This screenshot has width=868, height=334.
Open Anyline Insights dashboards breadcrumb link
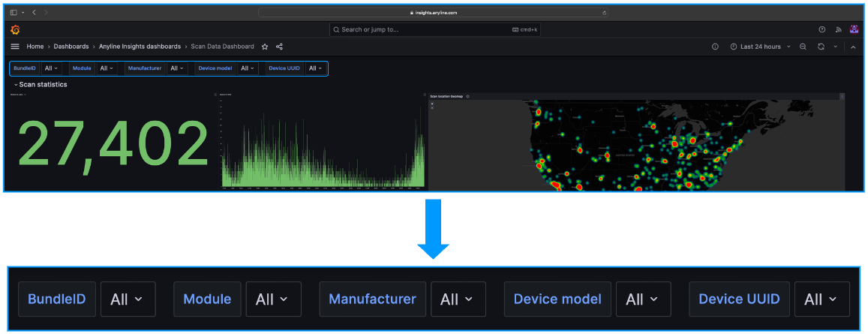point(140,47)
